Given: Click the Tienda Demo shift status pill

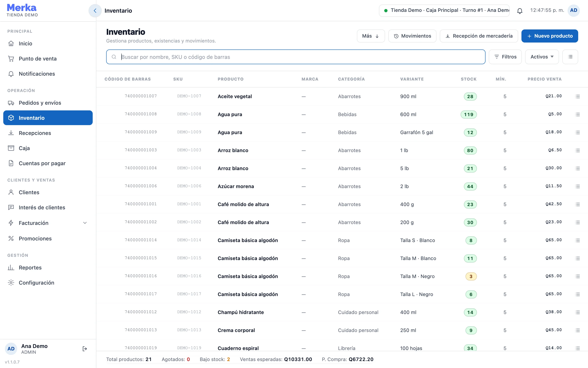Looking at the screenshot, I should pos(444,10).
